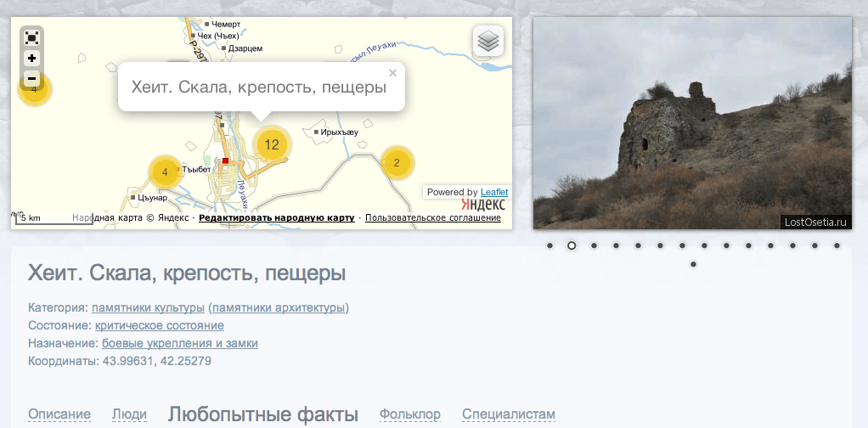The height and width of the screenshot is (428, 868).
Task: Open the map layers switcher
Action: click(x=488, y=41)
